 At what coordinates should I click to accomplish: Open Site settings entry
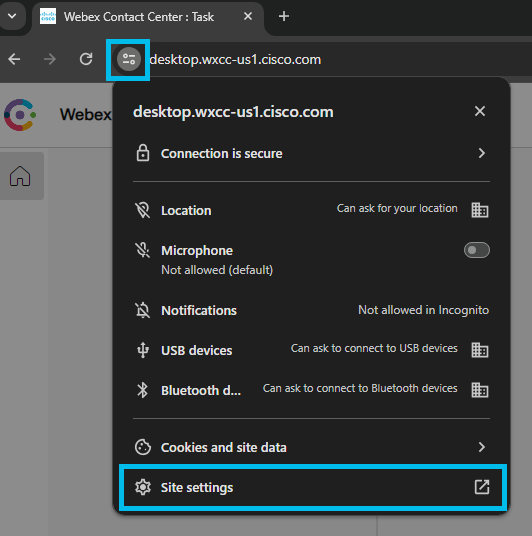point(313,487)
